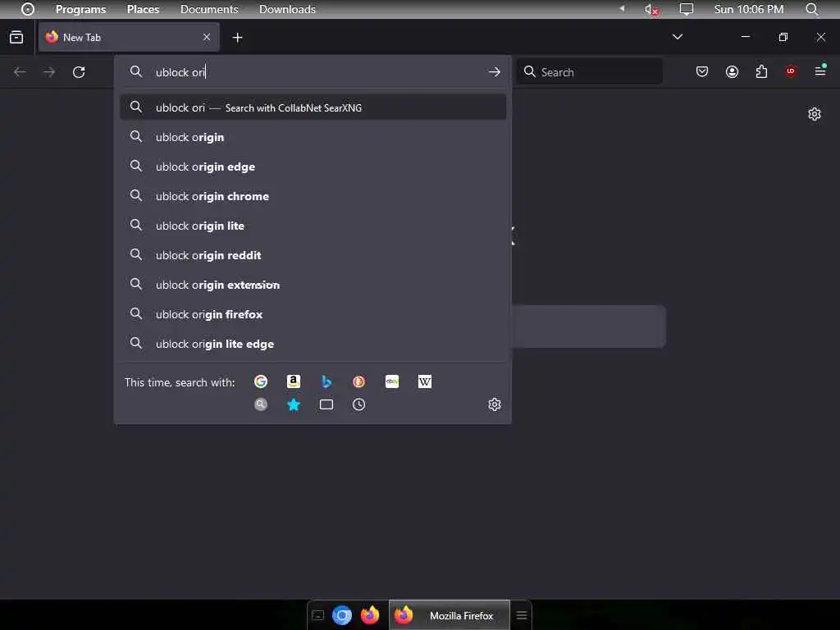This screenshot has height=630, width=840.
Task: Open New Tab personalization gear
Action: point(815,114)
